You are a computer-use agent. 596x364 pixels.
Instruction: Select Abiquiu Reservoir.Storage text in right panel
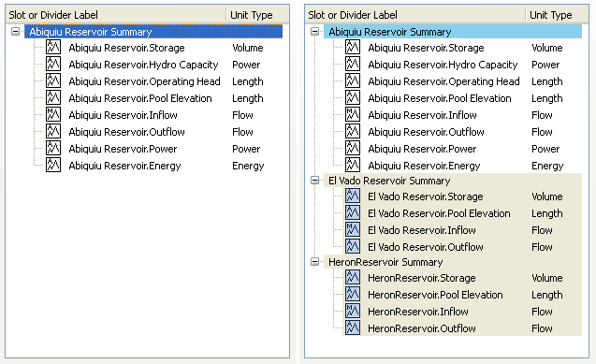pos(426,48)
